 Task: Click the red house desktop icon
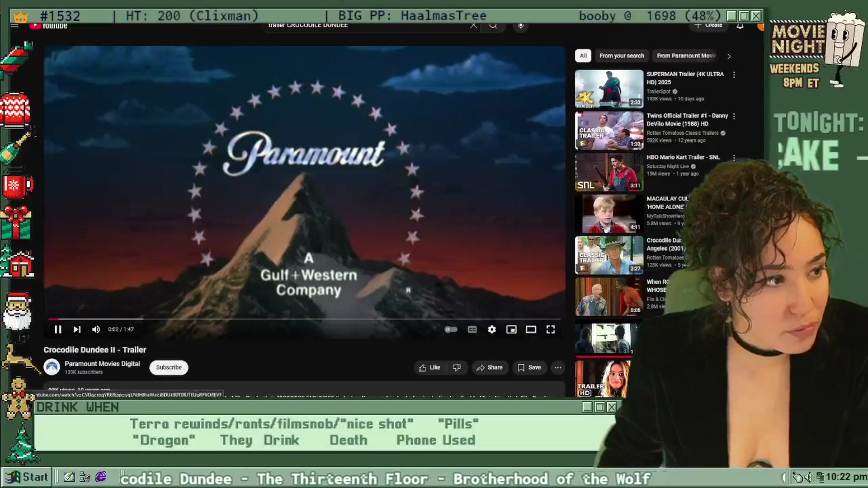(18, 263)
